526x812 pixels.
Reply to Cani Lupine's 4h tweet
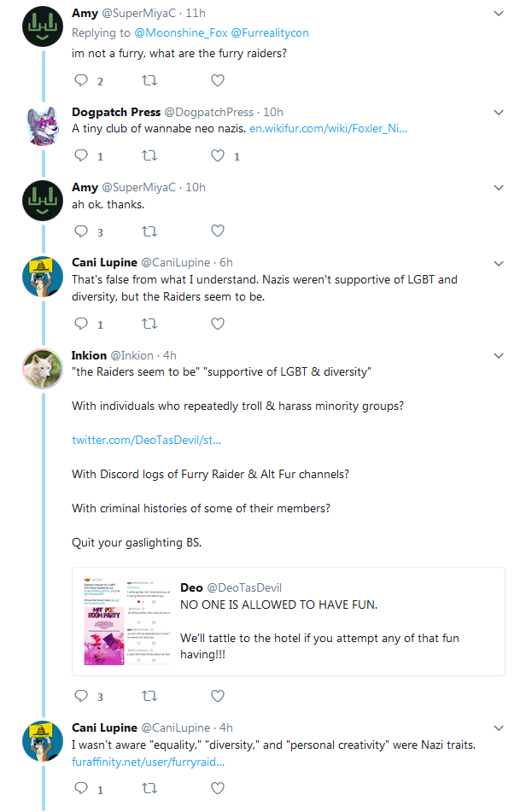point(81,788)
